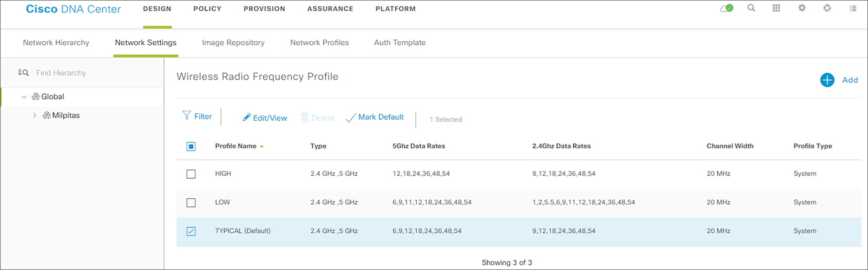Expand the Milpitas tree node
This screenshot has height=270, width=868.
(35, 115)
